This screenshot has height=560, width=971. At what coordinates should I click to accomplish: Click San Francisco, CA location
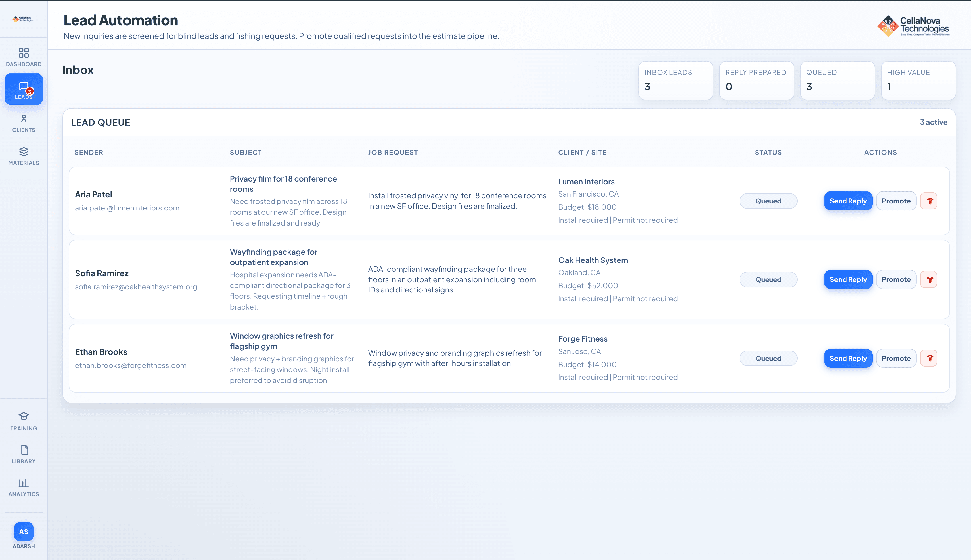[x=588, y=194]
